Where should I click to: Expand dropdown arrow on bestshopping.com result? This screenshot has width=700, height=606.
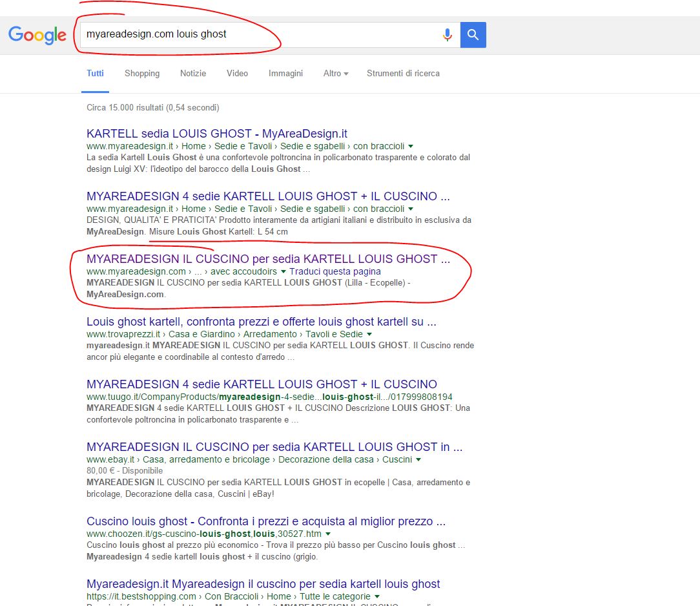[377, 596]
